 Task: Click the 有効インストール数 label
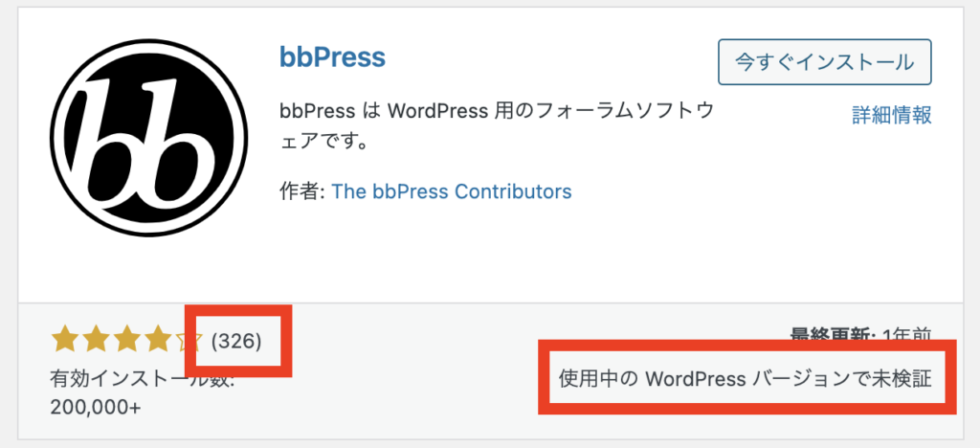coord(142,378)
